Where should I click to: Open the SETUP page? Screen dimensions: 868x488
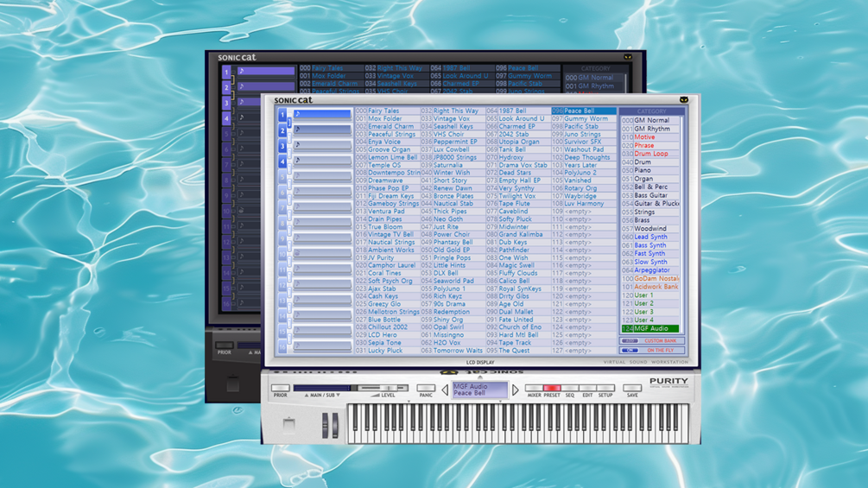point(605,388)
